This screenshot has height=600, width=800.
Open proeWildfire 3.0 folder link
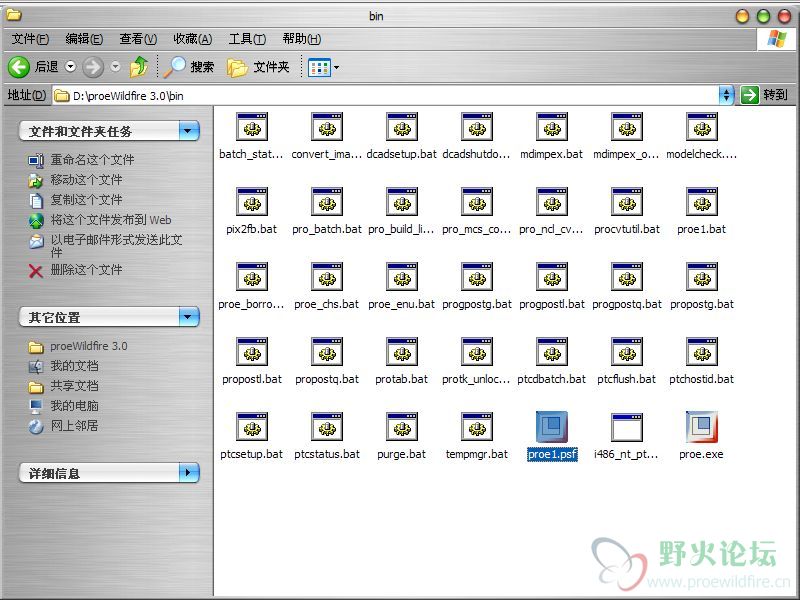pyautogui.click(x=89, y=346)
